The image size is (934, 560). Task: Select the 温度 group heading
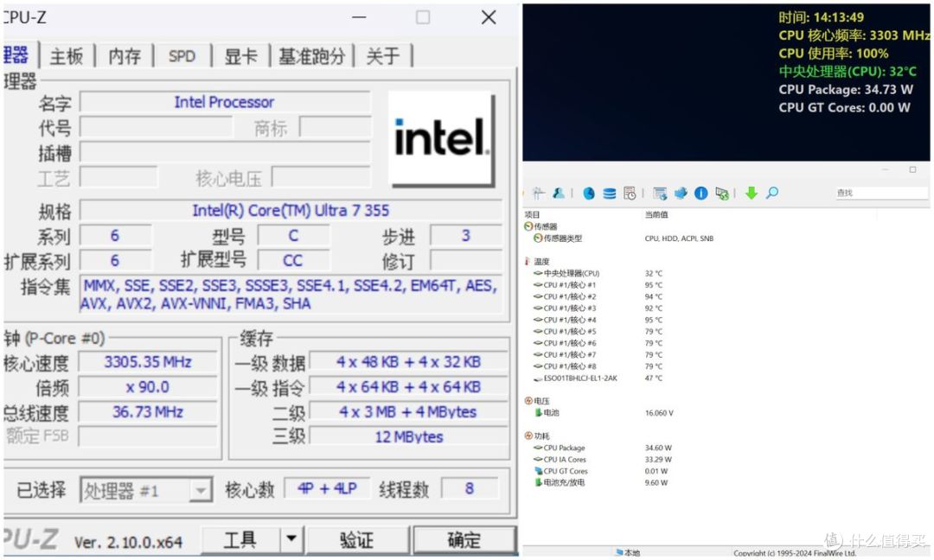[x=537, y=261]
